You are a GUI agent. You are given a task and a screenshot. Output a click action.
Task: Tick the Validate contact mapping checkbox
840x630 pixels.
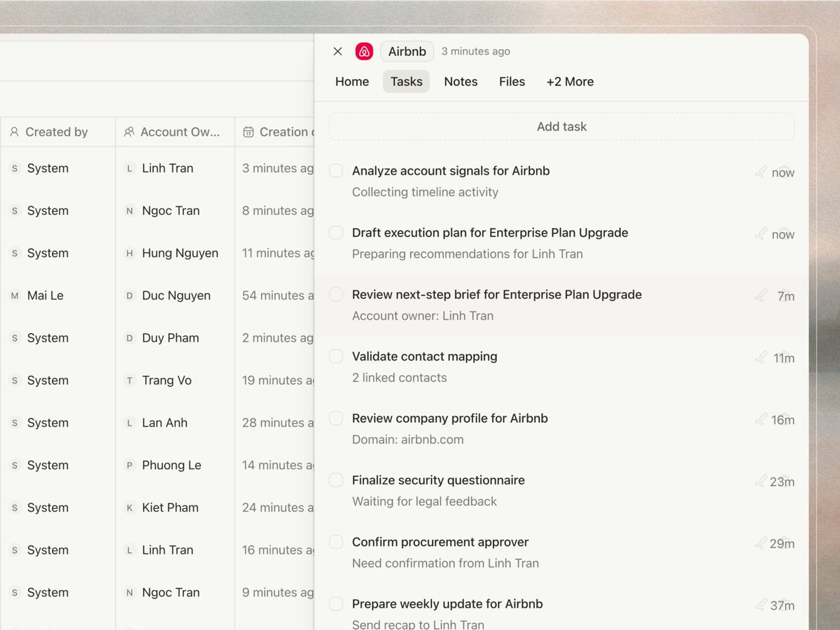[336, 356]
